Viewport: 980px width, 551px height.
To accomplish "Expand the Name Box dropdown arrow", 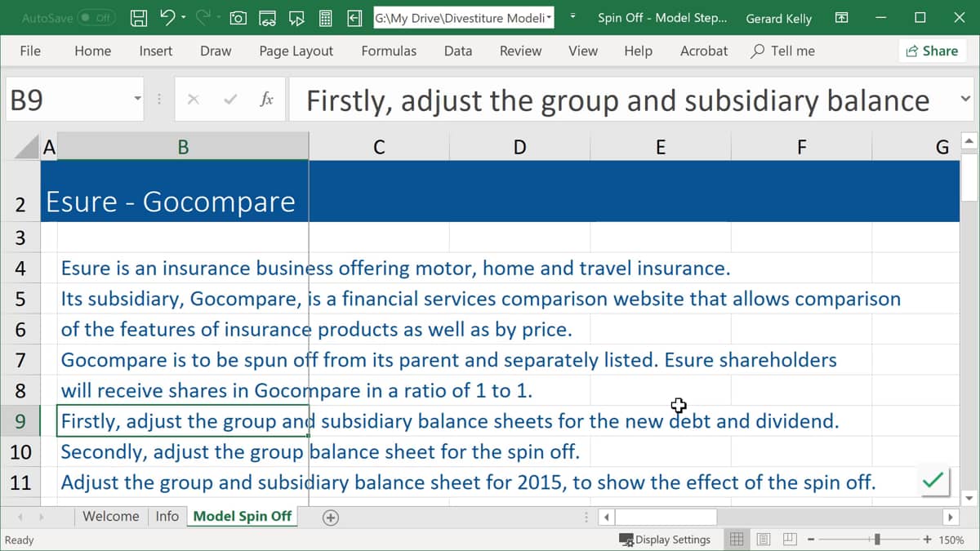I will [136, 100].
